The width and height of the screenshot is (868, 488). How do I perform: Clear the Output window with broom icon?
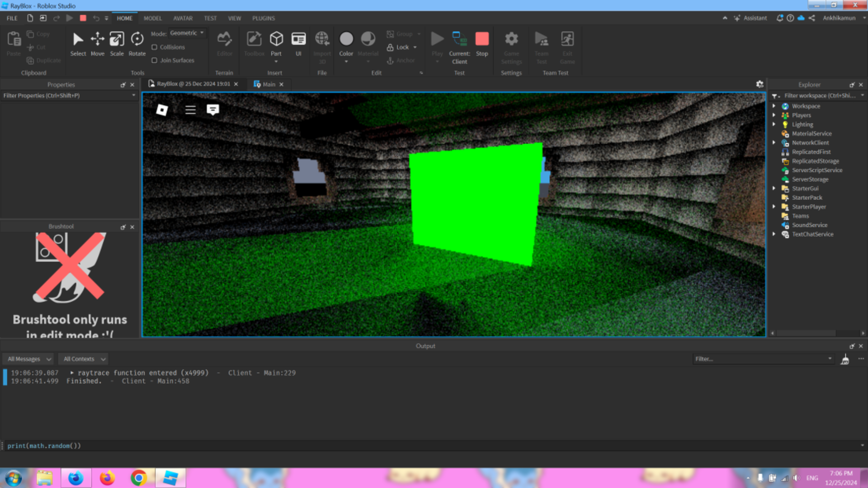(844, 359)
